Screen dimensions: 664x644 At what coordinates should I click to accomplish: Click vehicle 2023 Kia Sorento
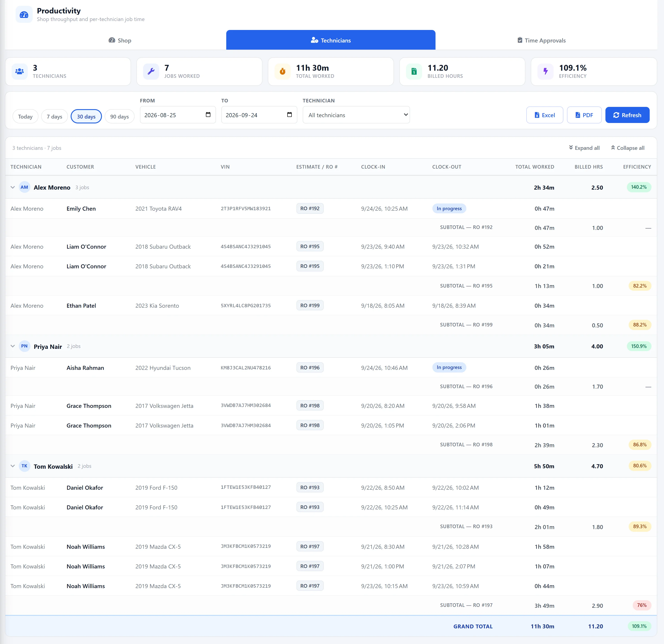point(157,306)
